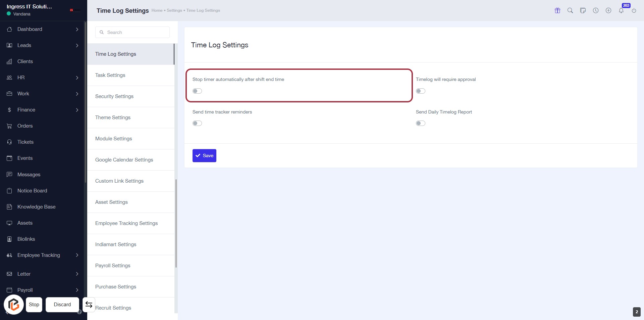Click the plus circle quick-add icon
The height and width of the screenshot is (320, 644).
[x=608, y=10]
